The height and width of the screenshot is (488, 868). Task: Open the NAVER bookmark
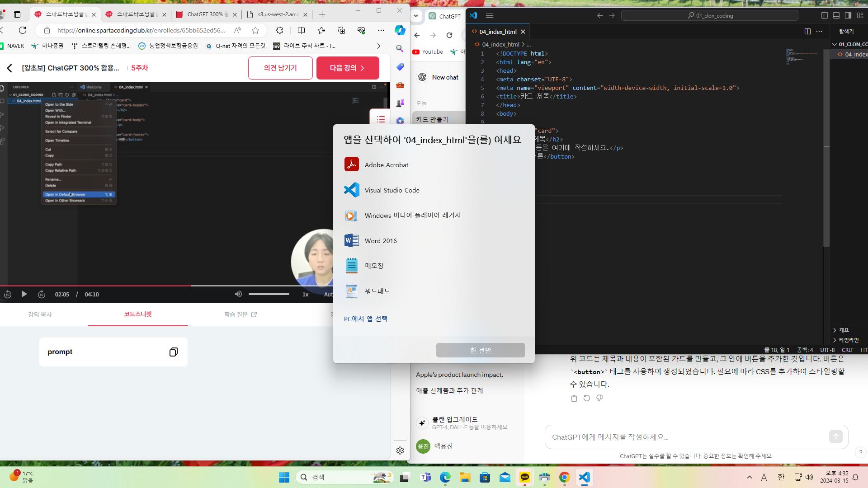12,46
